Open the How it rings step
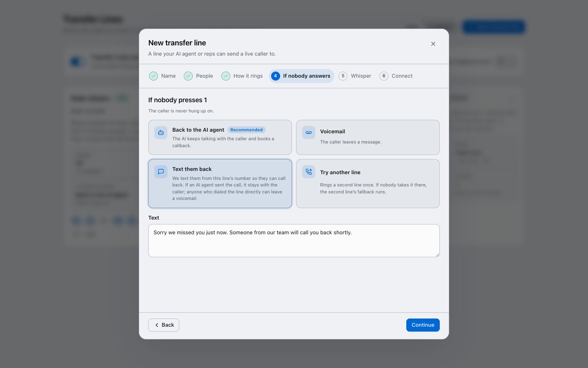 click(242, 76)
